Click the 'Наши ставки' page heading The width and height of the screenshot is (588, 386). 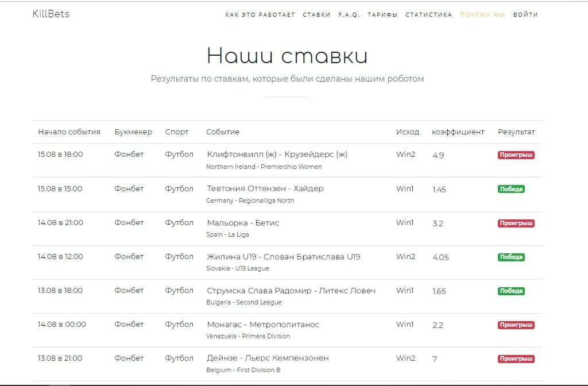click(287, 56)
